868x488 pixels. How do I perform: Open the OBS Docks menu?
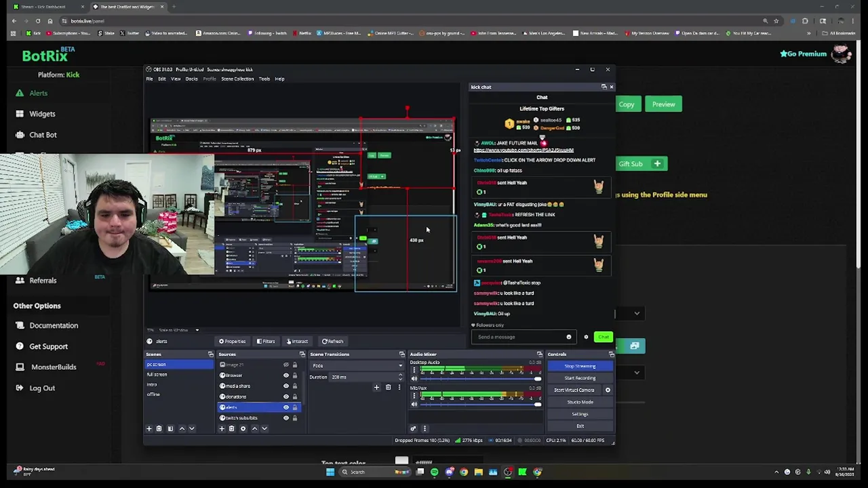coord(192,79)
